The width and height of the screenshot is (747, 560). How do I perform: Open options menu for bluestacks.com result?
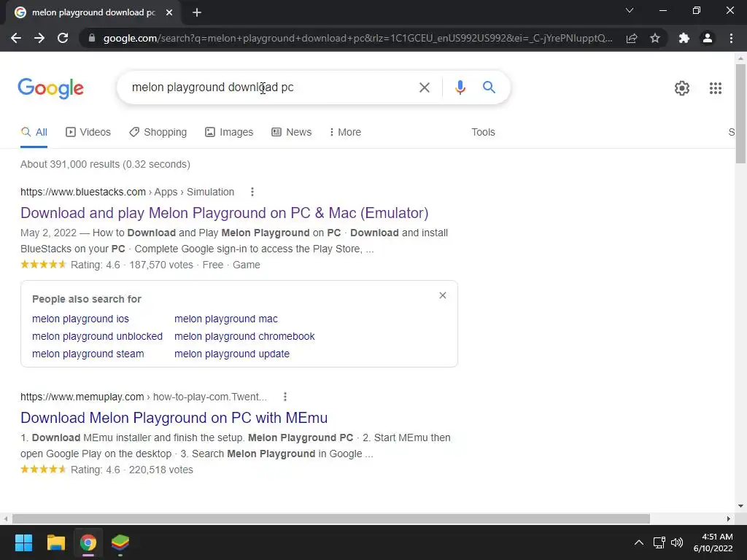click(252, 192)
